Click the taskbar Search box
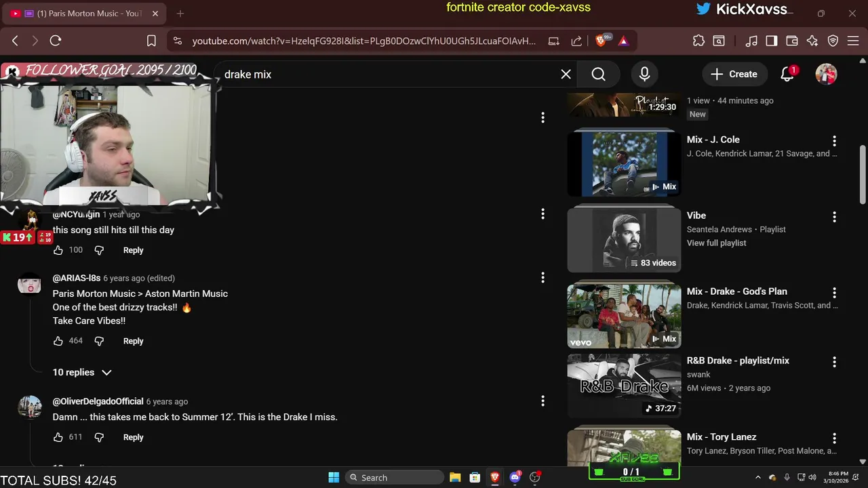 click(395, 477)
